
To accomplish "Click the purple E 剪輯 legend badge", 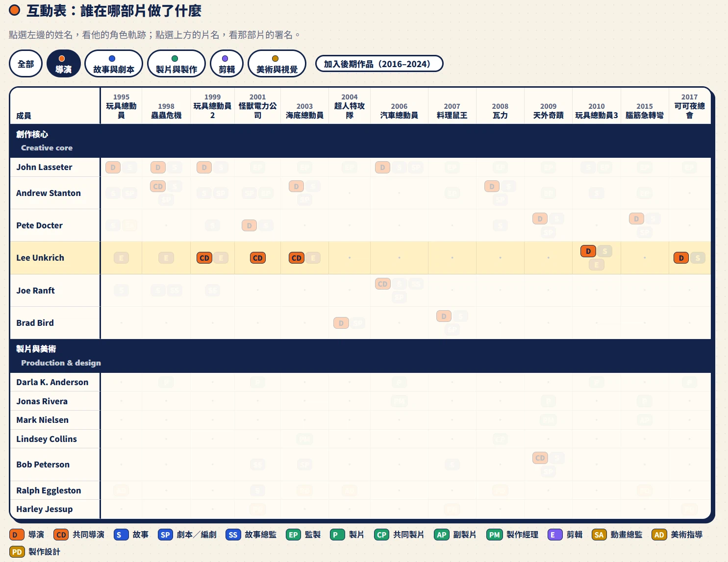I will tap(555, 535).
